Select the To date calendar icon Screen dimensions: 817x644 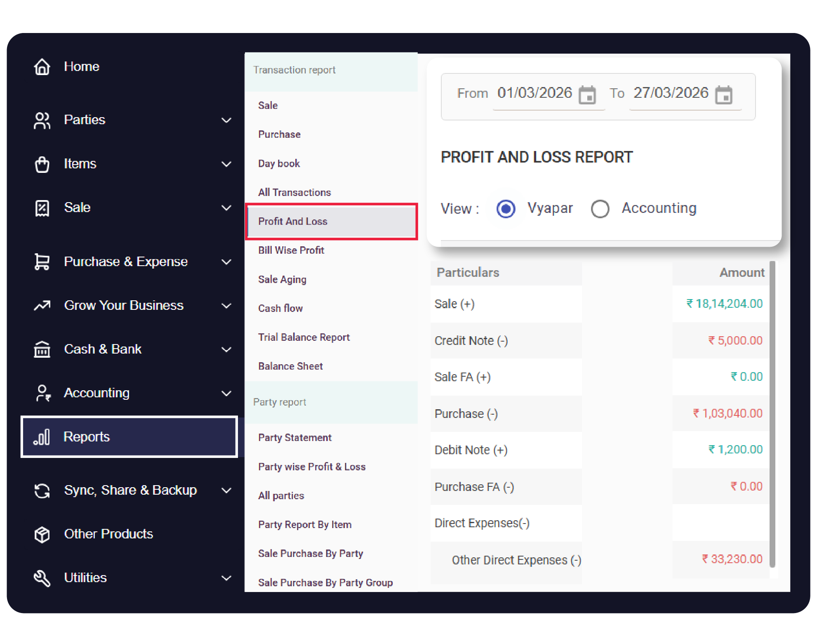725,95
